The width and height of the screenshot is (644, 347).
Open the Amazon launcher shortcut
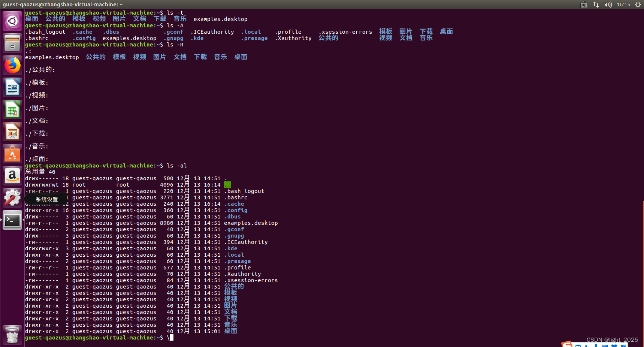coord(12,175)
